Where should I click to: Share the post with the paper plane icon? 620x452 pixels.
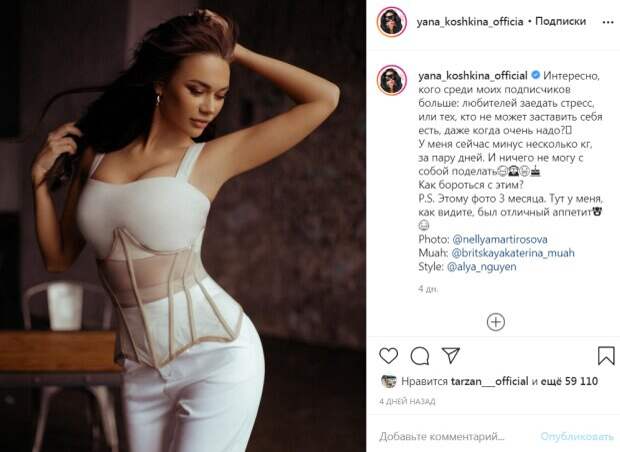point(450,355)
